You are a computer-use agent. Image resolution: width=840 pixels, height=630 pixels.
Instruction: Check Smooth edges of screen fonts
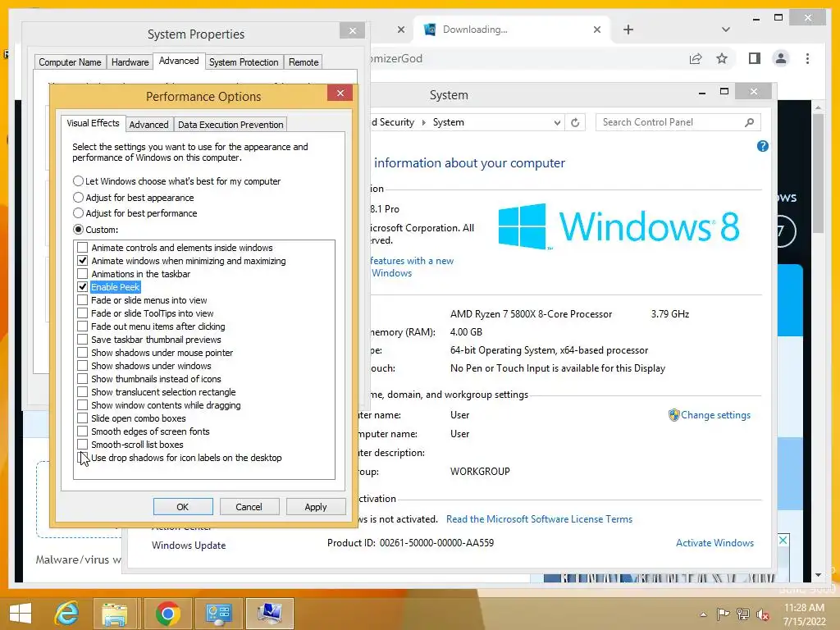[x=83, y=431]
